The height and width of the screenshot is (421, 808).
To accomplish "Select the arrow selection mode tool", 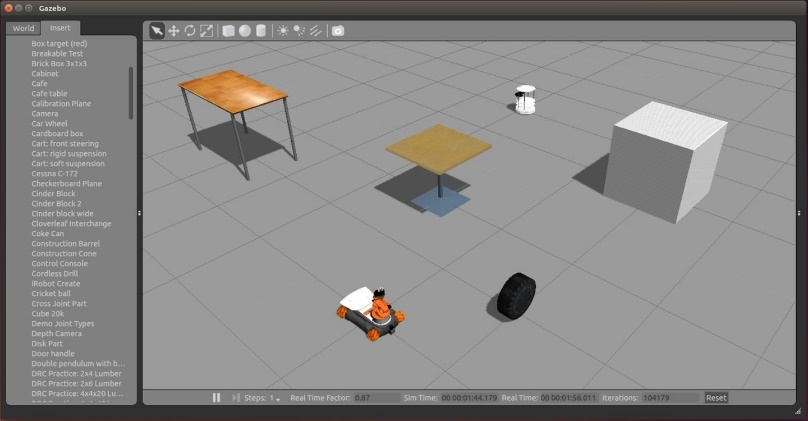I will (x=157, y=31).
